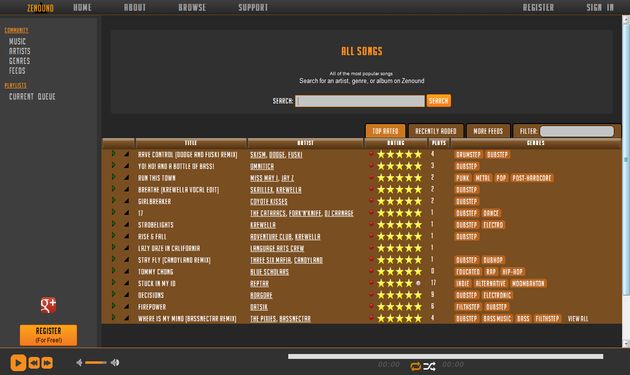630x375 pixels.
Task: Switch to the Recently Added tab
Action: click(x=436, y=131)
